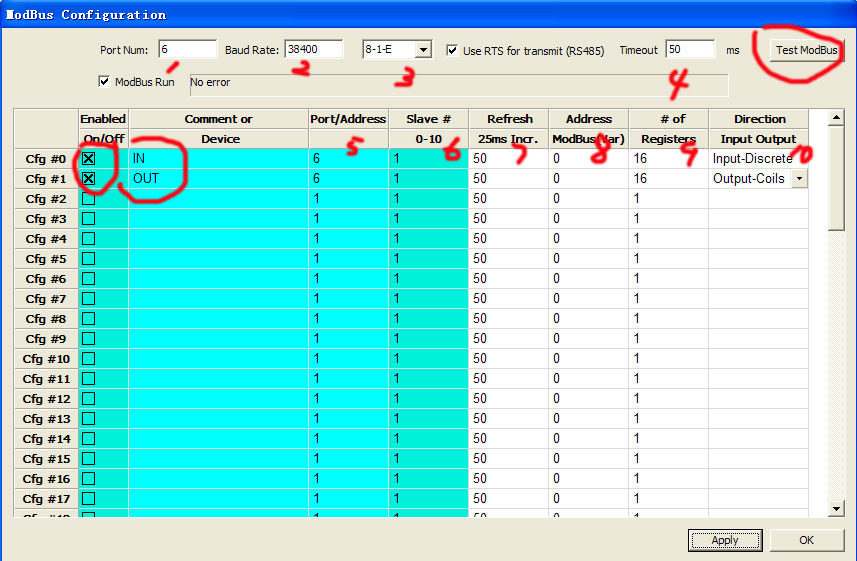The image size is (857, 561).
Task: Click the table scrollbar down arrow
Action: pos(836,509)
